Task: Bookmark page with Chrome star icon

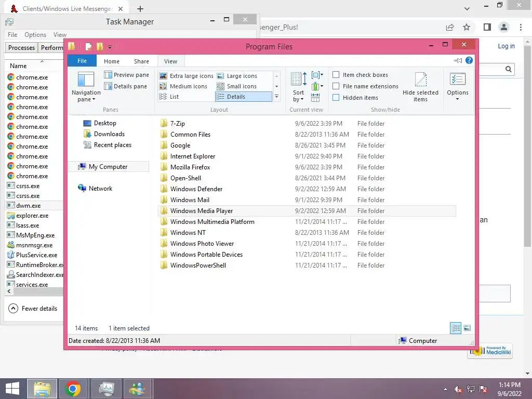Action: click(467, 27)
